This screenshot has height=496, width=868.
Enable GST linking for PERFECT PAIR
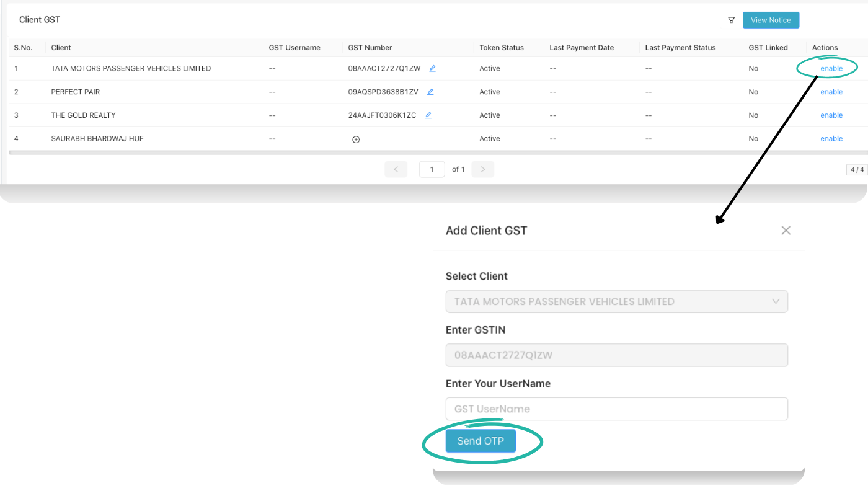[831, 92]
